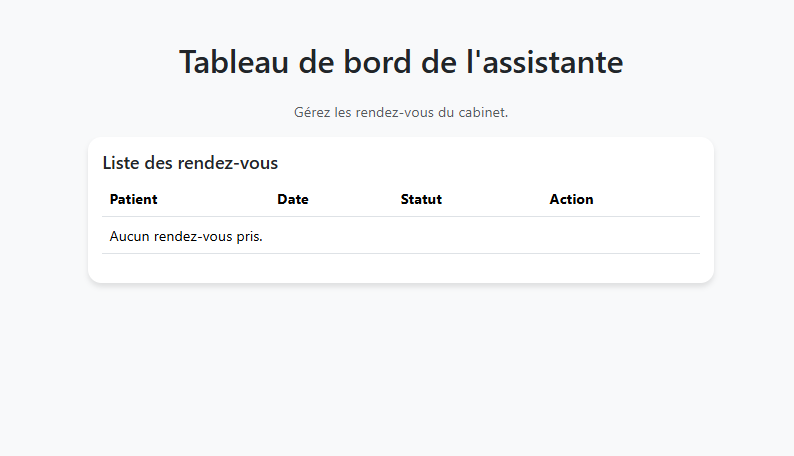Screen dimensions: 794x456
Task: Click the empty grey page background below the card
Action: click(x=401, y=370)
